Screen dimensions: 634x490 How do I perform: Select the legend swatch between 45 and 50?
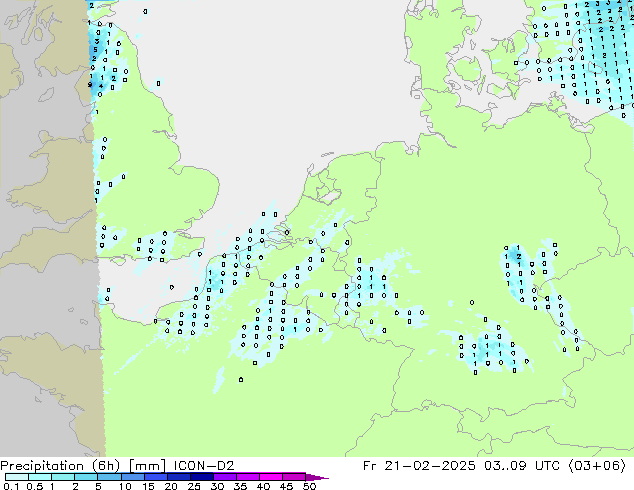pos(294,477)
